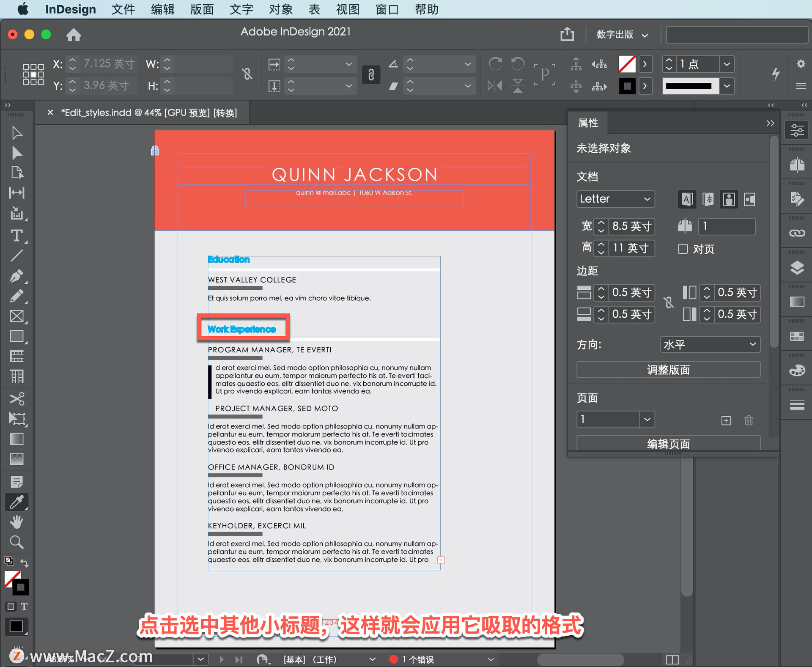Select the Zoom tool
This screenshot has height=667, width=812.
(16, 542)
